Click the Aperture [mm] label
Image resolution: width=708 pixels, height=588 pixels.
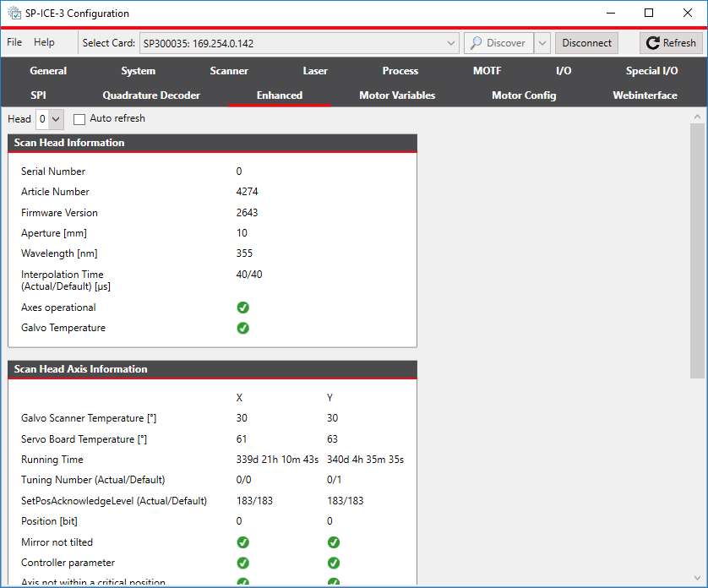(x=54, y=233)
